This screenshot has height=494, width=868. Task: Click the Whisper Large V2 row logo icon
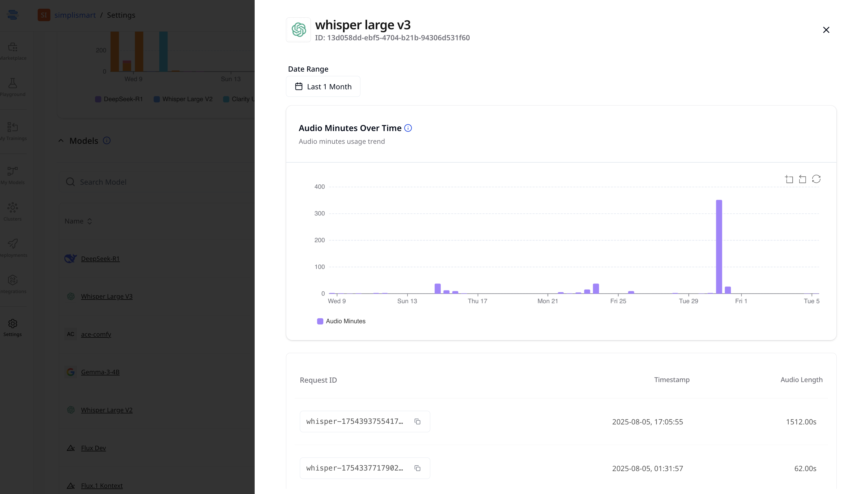coord(70,410)
